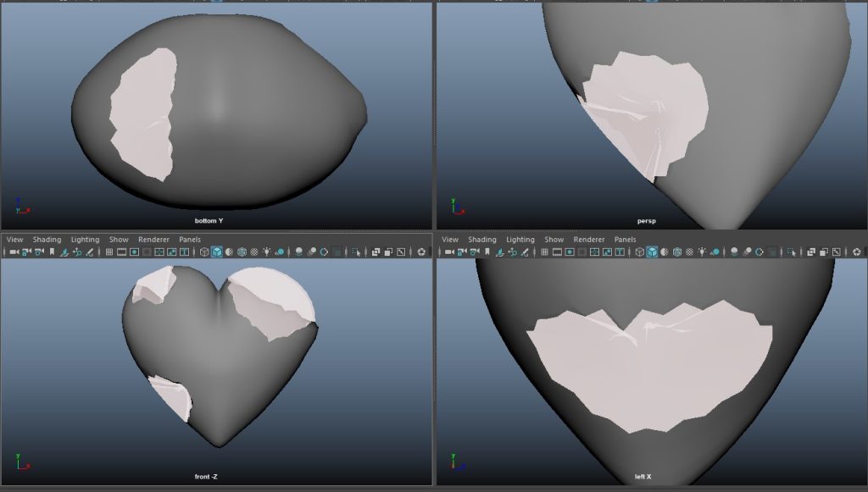Viewport: 868px width, 492px height.
Task: Click Bookmarks icon in left X panel toolbar
Action: tap(487, 252)
